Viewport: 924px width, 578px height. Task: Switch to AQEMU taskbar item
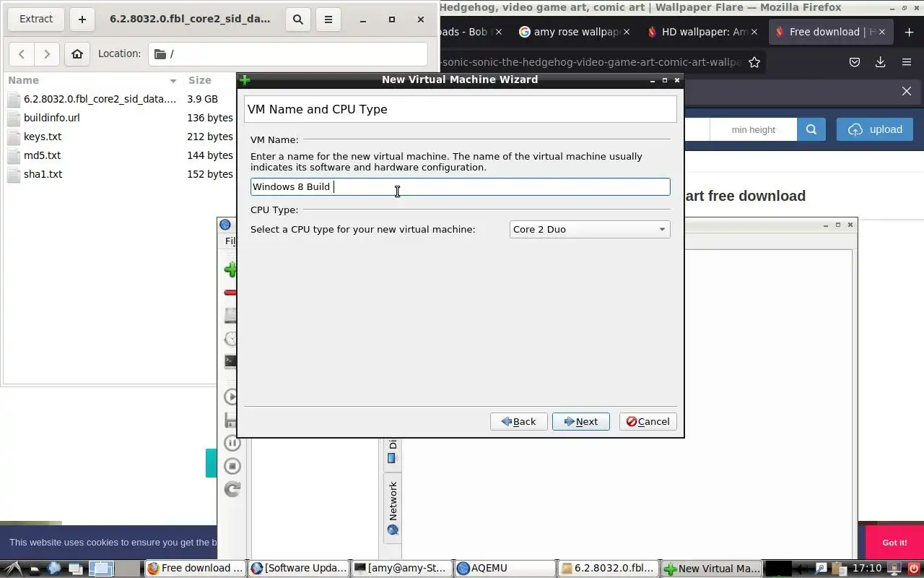[x=505, y=569]
